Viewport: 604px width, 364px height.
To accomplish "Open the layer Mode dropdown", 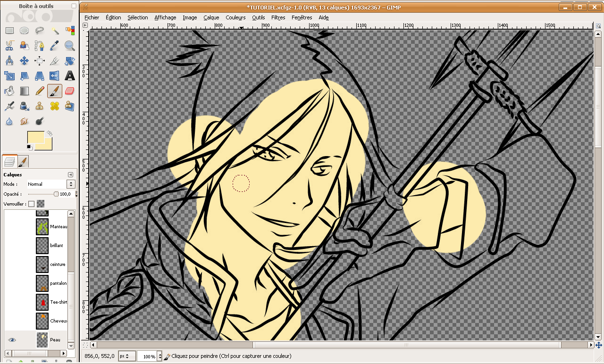I will pos(51,184).
